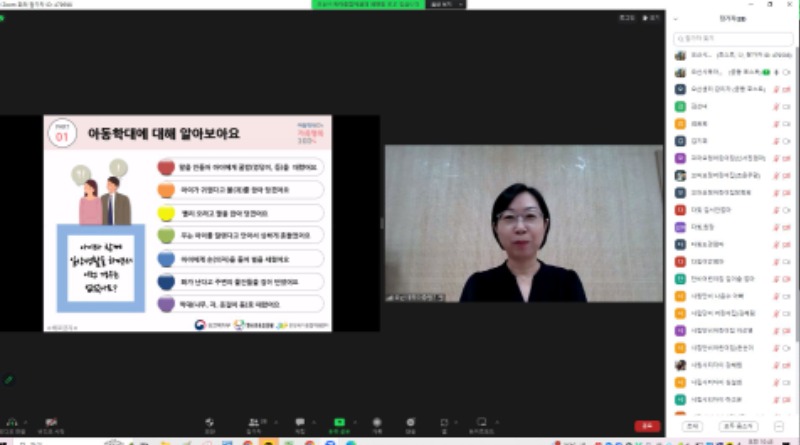Click View button at top right of video

[x=653, y=17]
